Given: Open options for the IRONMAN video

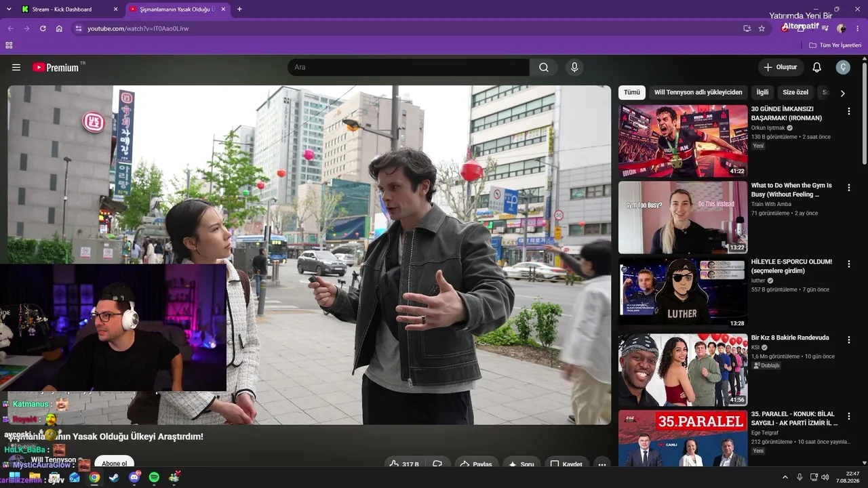Looking at the screenshot, I should [849, 111].
